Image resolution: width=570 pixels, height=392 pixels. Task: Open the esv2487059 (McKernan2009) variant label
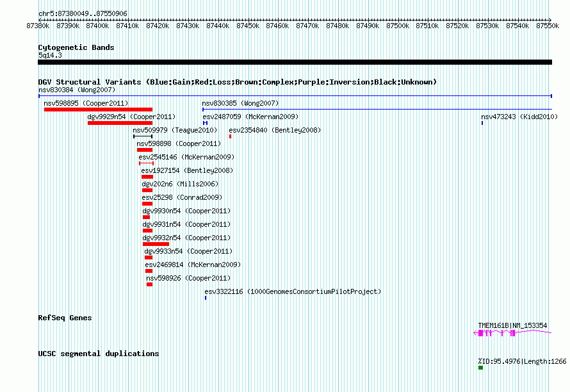[x=250, y=117]
